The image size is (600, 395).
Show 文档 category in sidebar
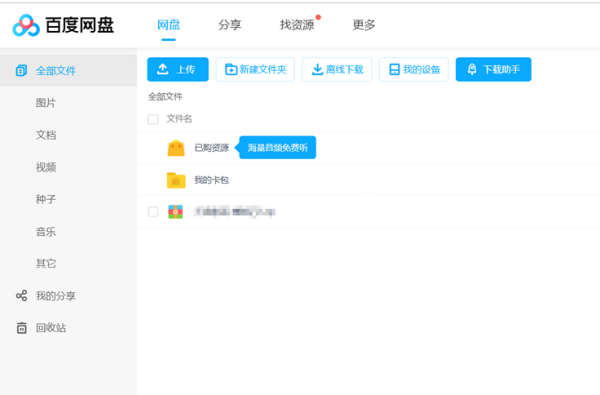tap(46, 135)
